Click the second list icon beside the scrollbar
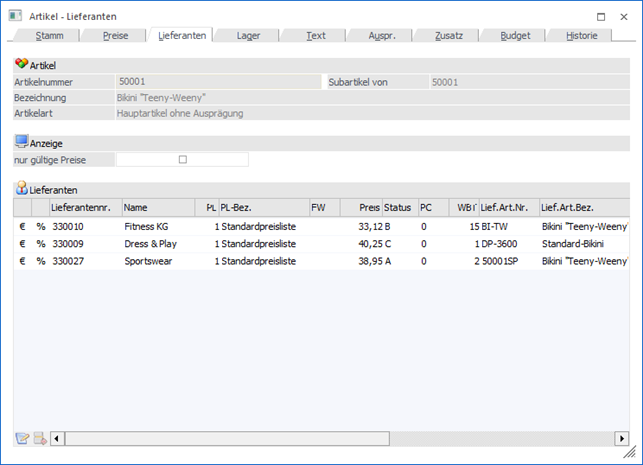This screenshot has width=643, height=465. (x=40, y=438)
